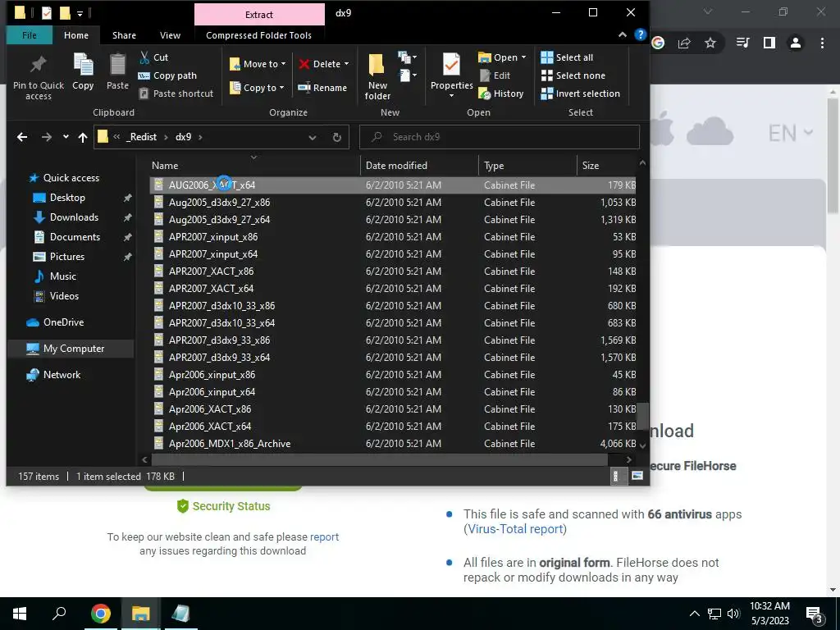Viewport: 840px width, 630px height.
Task: Go up one folder level
Action: tap(83, 137)
